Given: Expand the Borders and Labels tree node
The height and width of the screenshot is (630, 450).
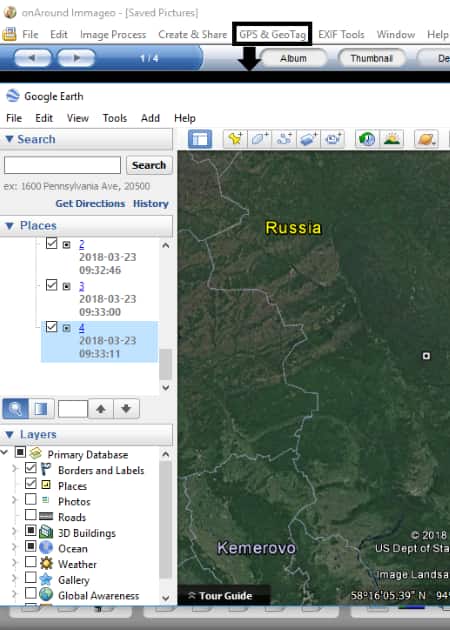Looking at the screenshot, I should (x=14, y=468).
